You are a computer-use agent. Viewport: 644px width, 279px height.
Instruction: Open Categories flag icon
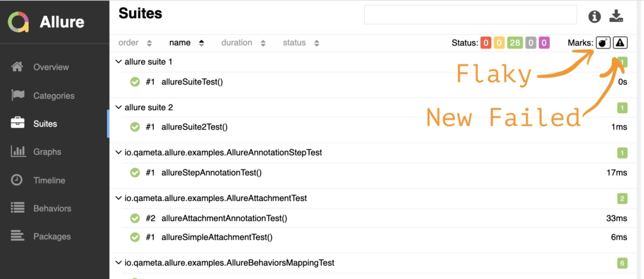18,96
